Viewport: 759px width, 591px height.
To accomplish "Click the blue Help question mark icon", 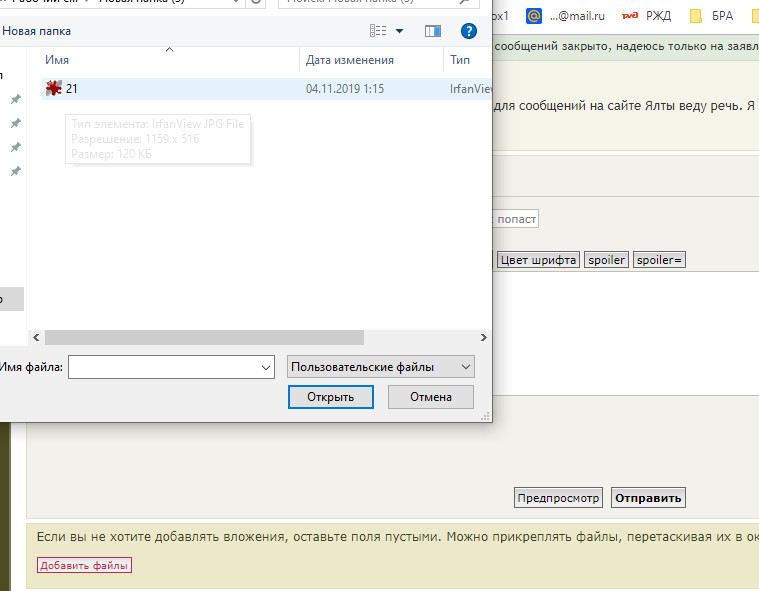I will pos(468,31).
